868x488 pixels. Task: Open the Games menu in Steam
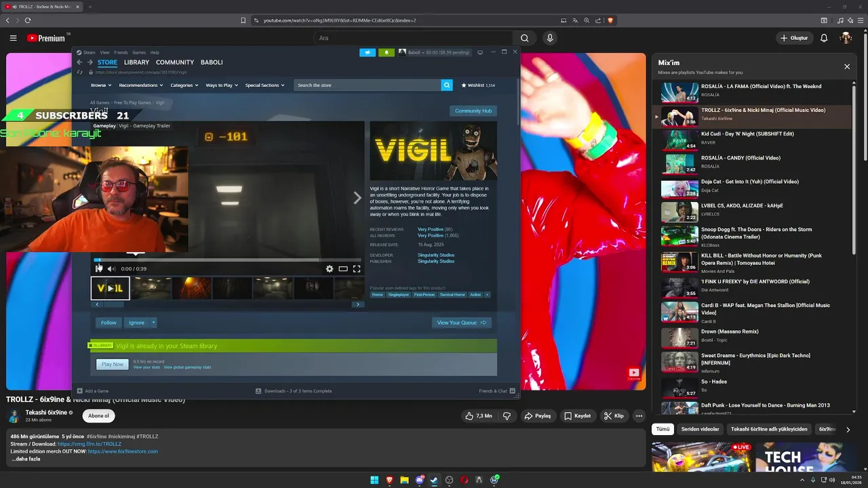[139, 52]
